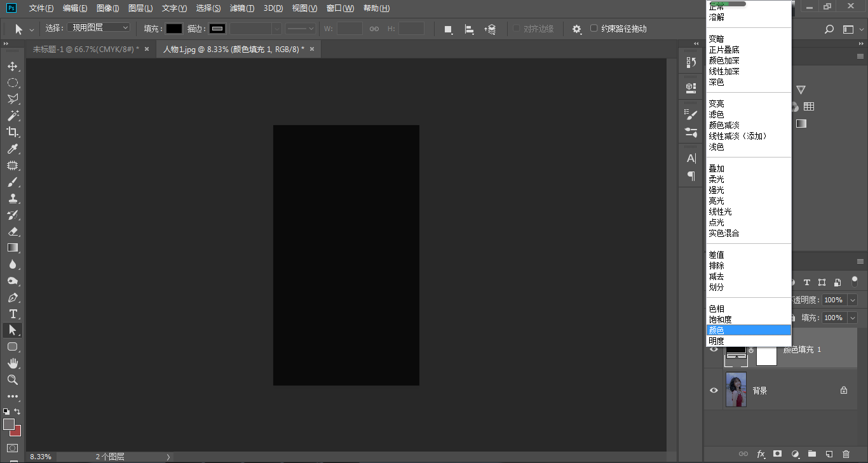This screenshot has width=868, height=463.
Task: Select the Hand tool
Action: pyautogui.click(x=13, y=363)
